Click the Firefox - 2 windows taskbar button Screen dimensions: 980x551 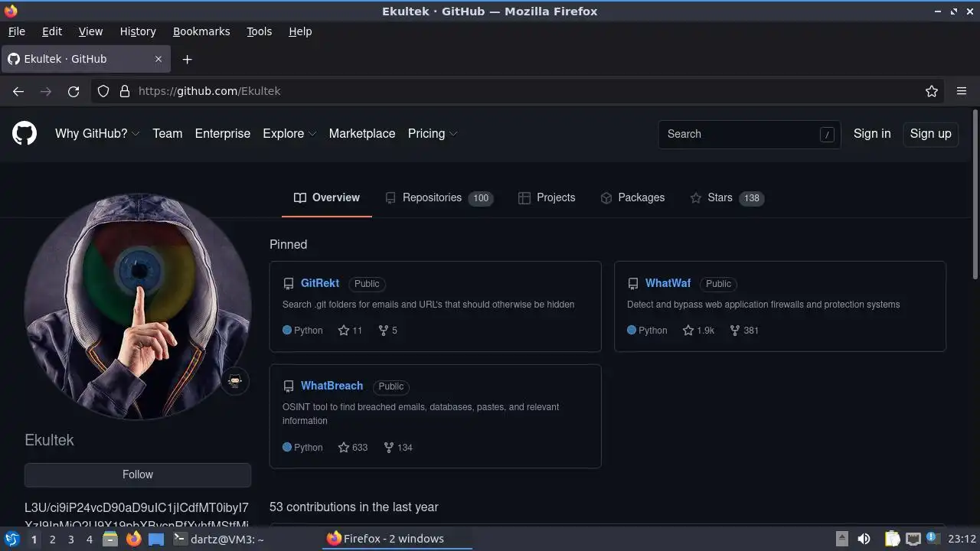coord(396,539)
